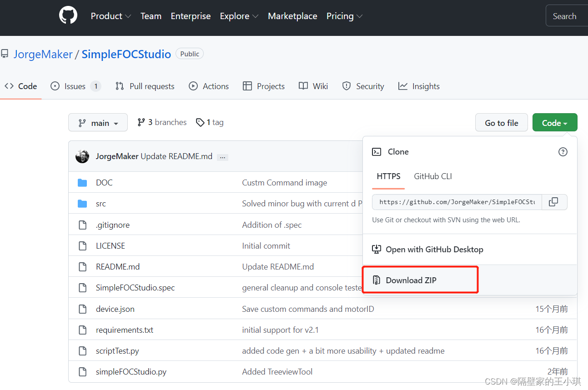Open the Product menu dropdown
This screenshot has height=390, width=588.
tap(111, 16)
